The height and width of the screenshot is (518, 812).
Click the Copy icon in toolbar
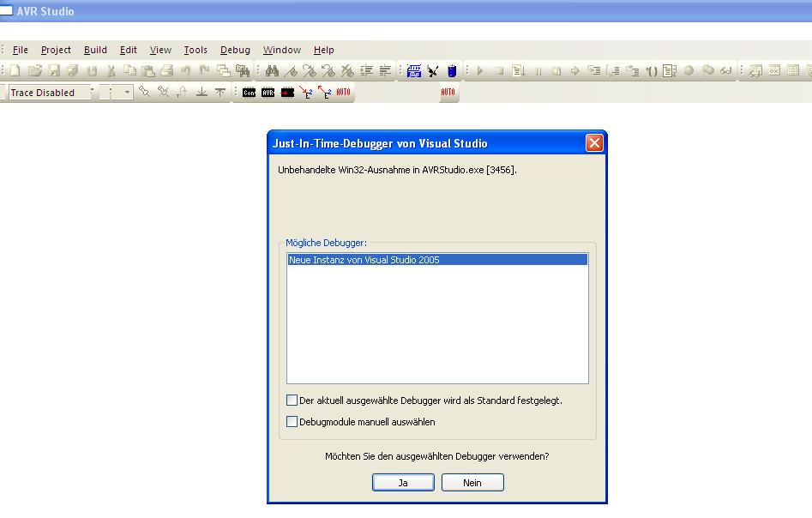click(129, 70)
